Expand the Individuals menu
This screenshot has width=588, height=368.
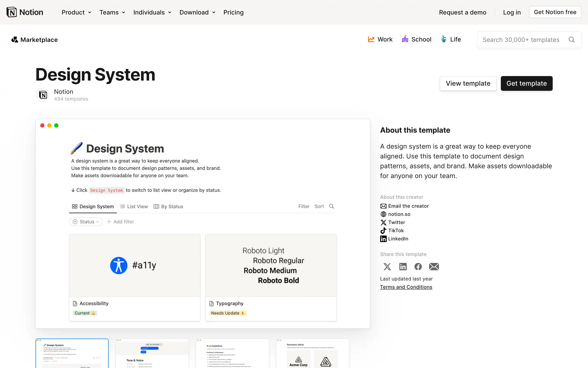[152, 12]
